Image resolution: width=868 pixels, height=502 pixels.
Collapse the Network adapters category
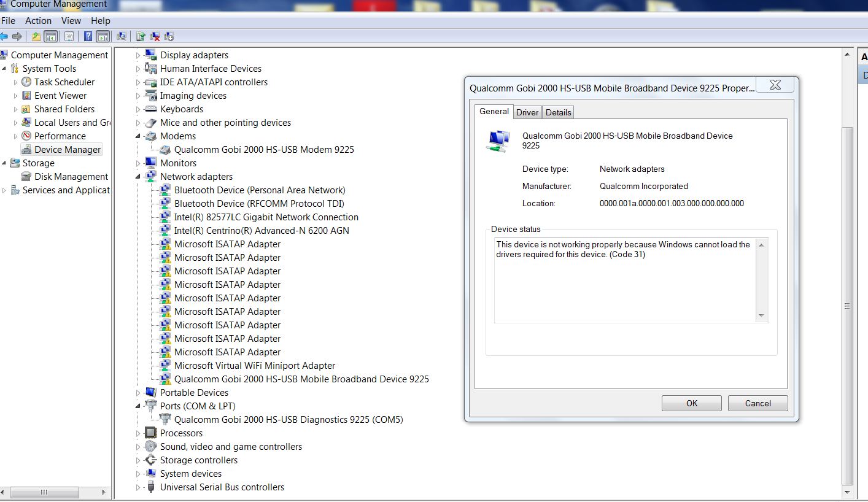[138, 176]
